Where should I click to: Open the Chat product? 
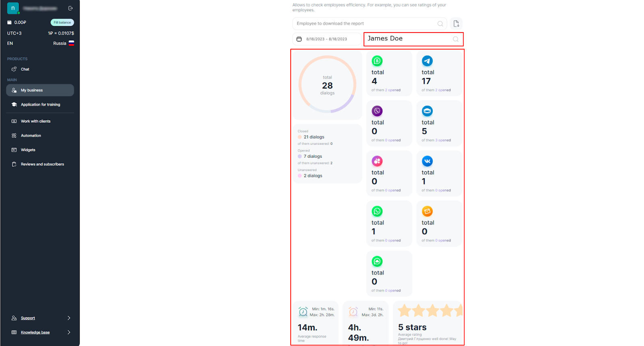pos(25,69)
